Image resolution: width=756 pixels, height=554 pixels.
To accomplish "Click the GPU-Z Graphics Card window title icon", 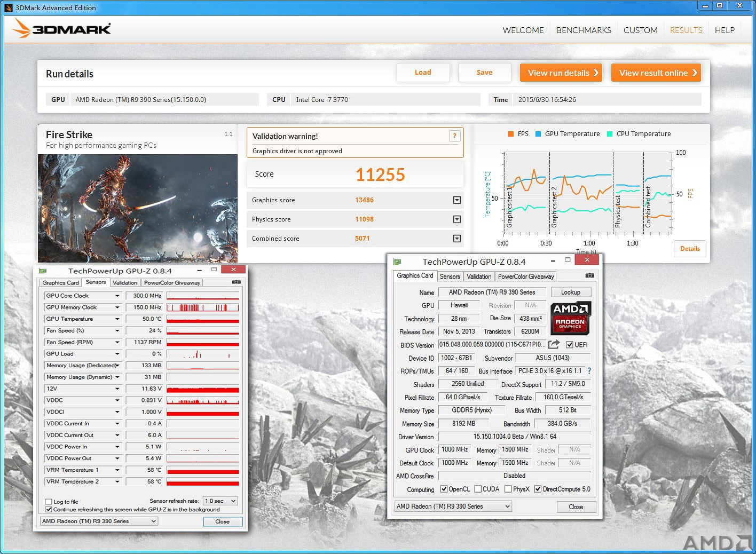I will (397, 262).
